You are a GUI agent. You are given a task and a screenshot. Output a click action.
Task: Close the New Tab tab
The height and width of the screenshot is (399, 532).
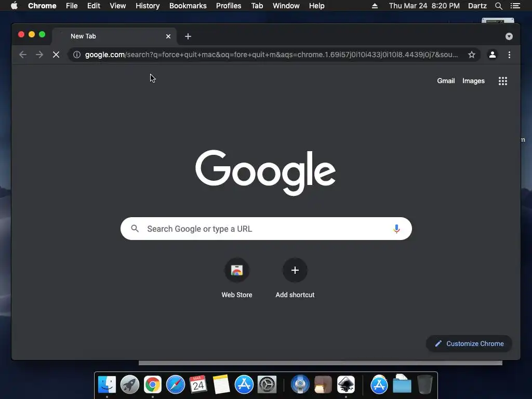(x=168, y=36)
